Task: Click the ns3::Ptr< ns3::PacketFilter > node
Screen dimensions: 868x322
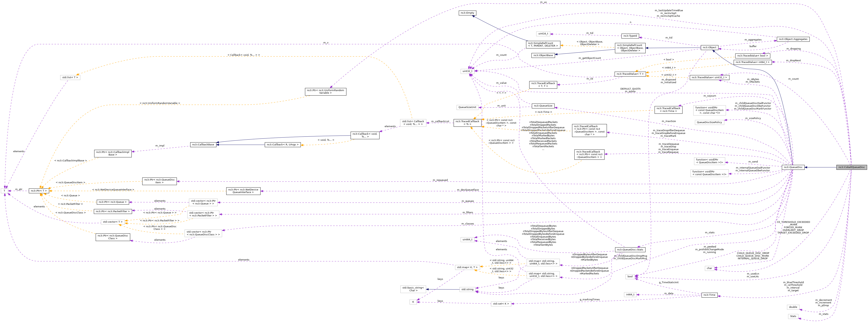Action: (113, 211)
